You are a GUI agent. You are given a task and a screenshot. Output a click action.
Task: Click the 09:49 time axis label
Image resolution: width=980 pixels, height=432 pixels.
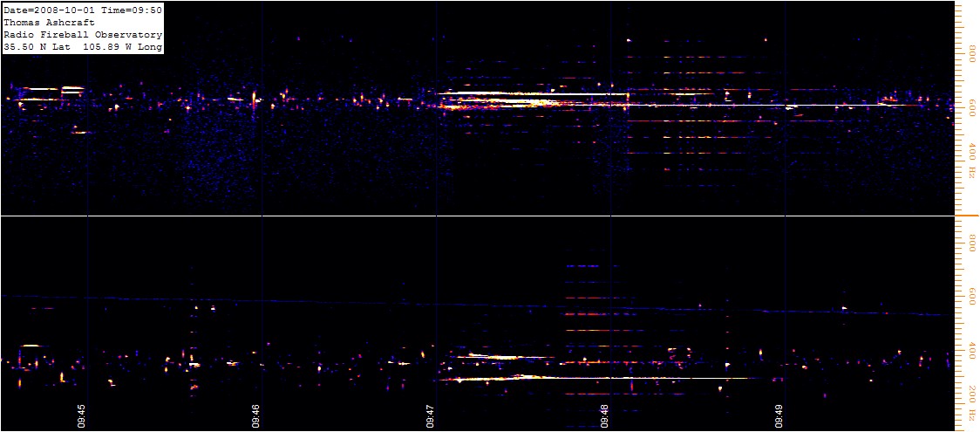780,415
